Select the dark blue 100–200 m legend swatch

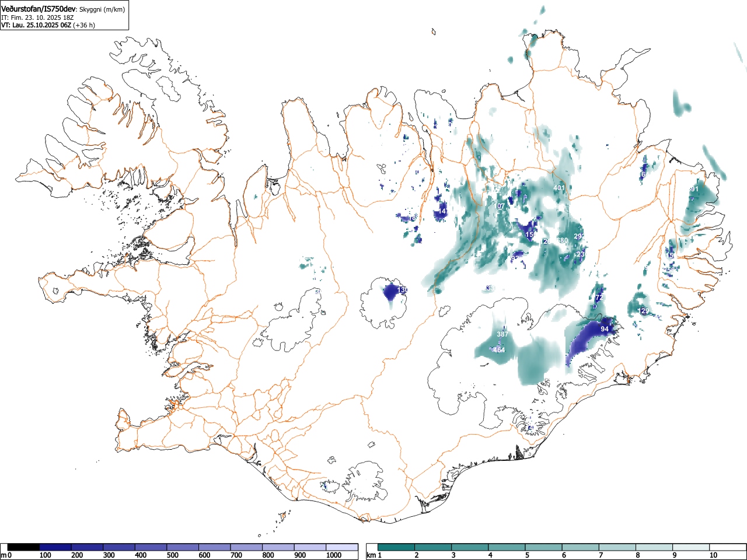click(55, 547)
